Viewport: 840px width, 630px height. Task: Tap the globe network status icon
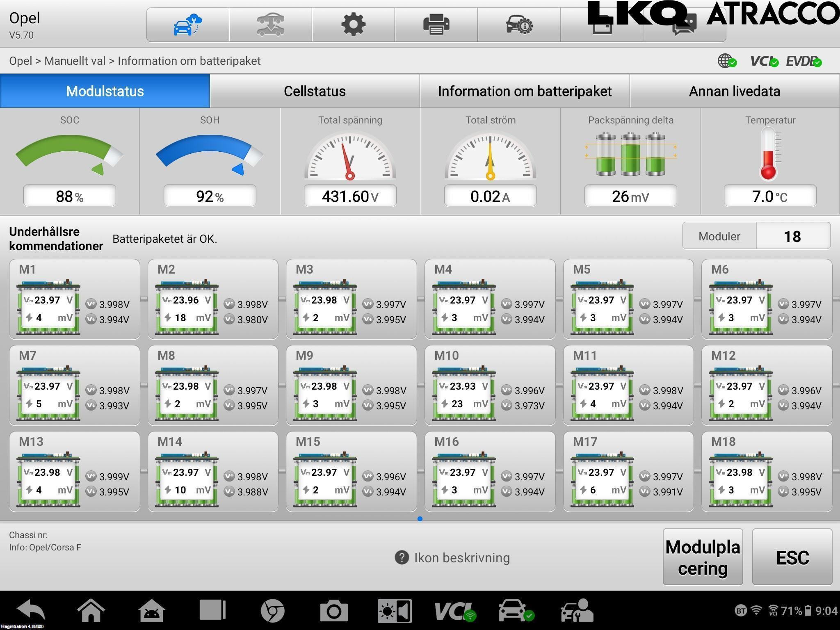tap(727, 61)
